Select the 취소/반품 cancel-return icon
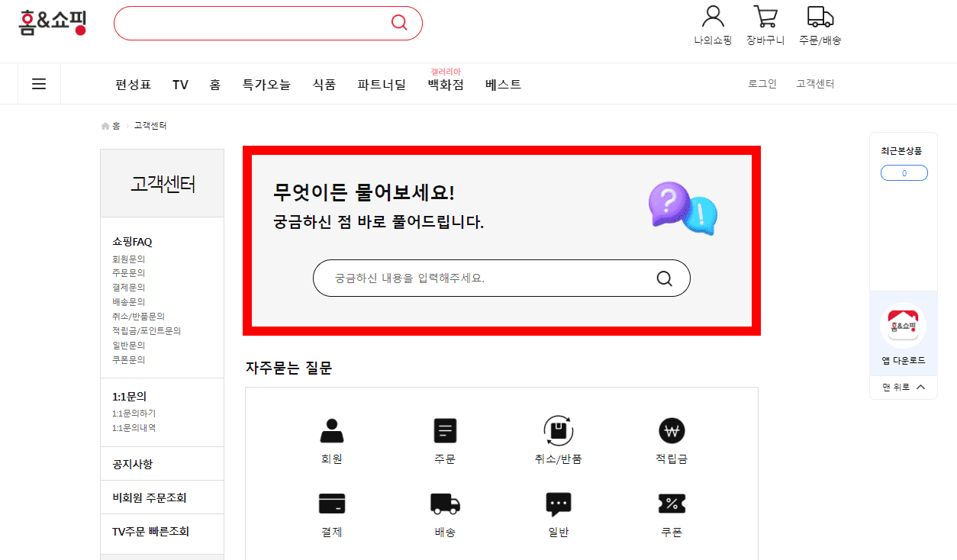957x560 pixels. [x=558, y=430]
